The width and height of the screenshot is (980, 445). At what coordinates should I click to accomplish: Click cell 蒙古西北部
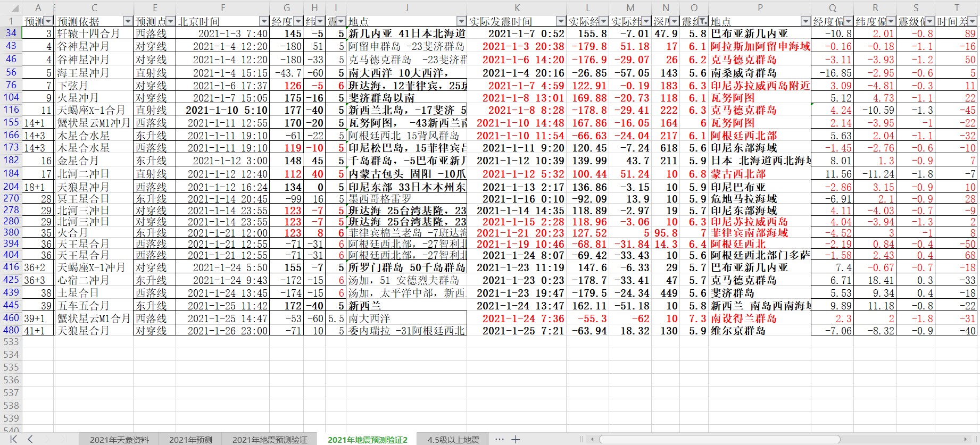[760, 174]
